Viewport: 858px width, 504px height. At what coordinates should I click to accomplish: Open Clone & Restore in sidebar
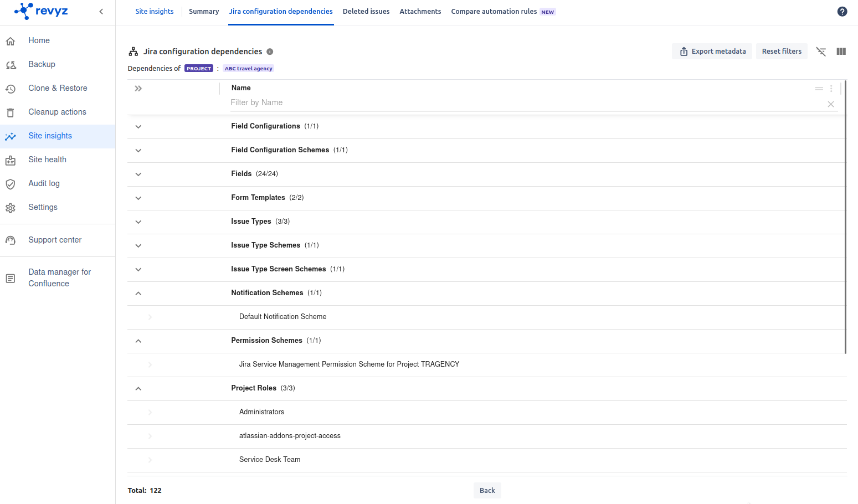pyautogui.click(x=58, y=88)
